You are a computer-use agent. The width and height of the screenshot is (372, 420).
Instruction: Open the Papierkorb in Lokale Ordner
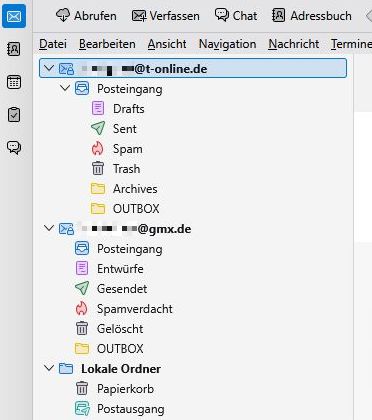pos(125,389)
